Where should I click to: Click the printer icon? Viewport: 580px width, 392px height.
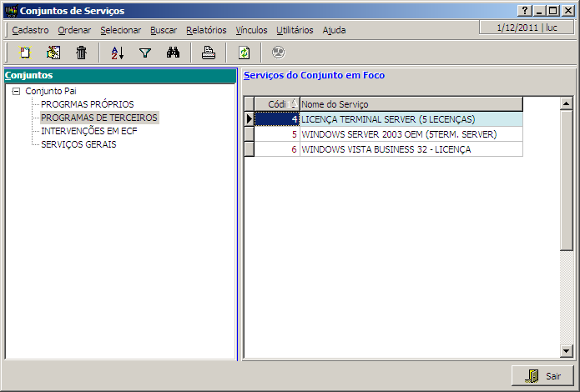209,53
